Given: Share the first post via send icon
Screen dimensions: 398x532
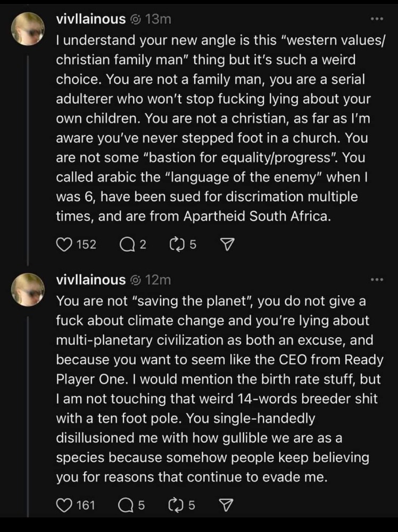Looking at the screenshot, I should pyautogui.click(x=227, y=245).
